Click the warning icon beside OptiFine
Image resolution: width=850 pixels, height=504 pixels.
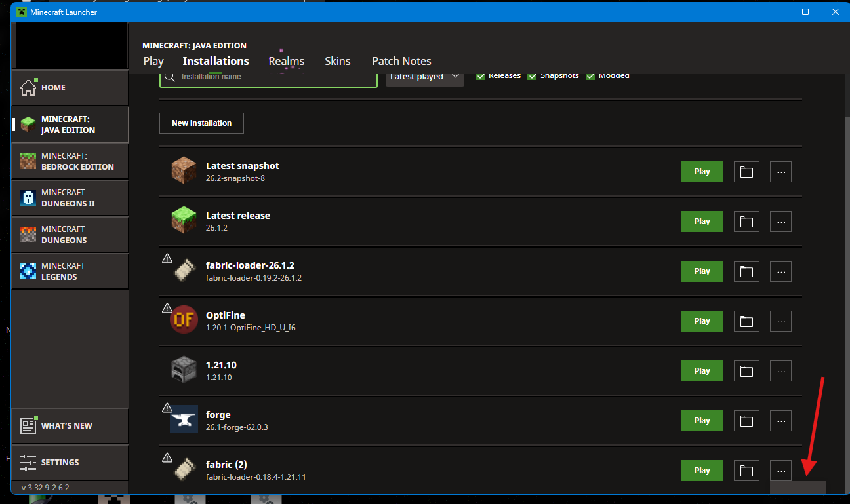[x=167, y=308]
